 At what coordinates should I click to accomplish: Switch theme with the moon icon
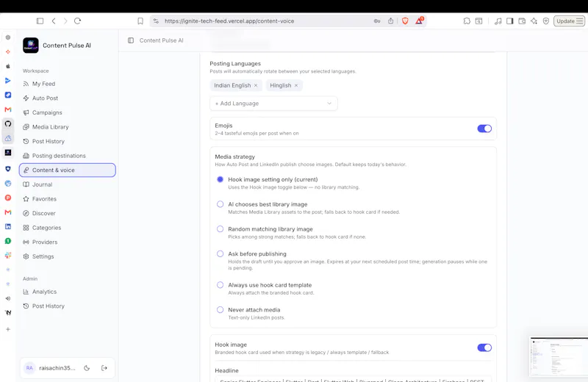tap(87, 368)
